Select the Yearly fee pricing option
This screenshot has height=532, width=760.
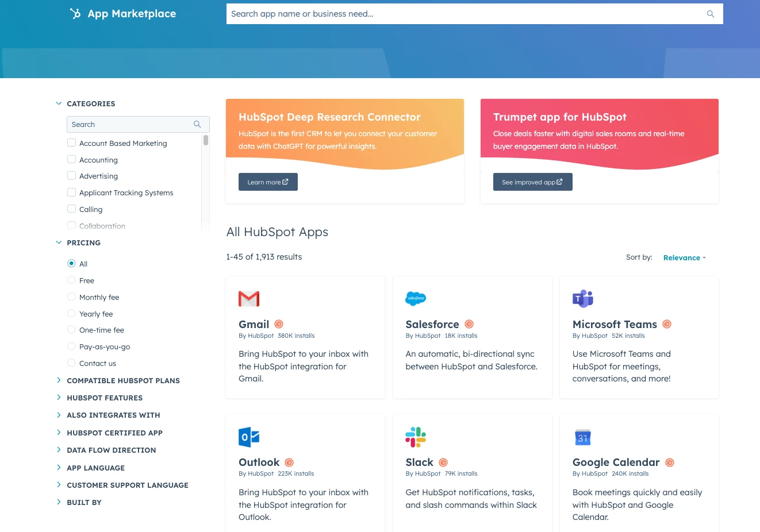tap(71, 313)
